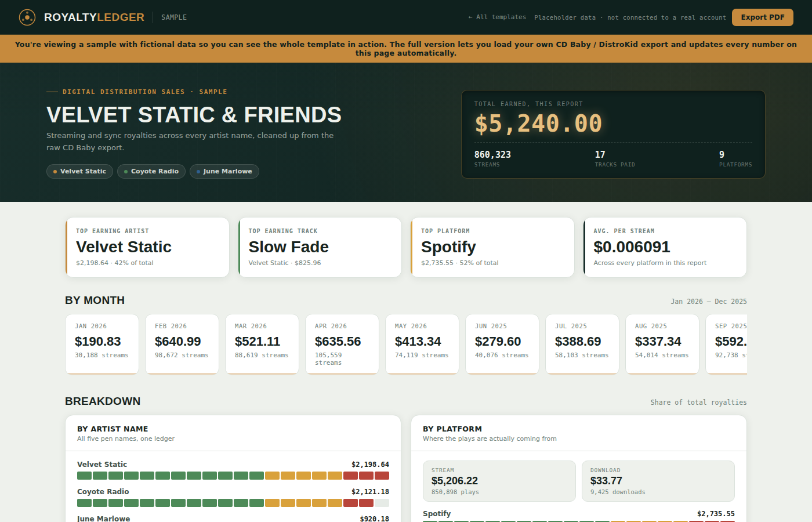Click the Coyote Radio $2,121.18 amount
Image resolution: width=812 pixels, height=522 pixels.
coord(370,492)
